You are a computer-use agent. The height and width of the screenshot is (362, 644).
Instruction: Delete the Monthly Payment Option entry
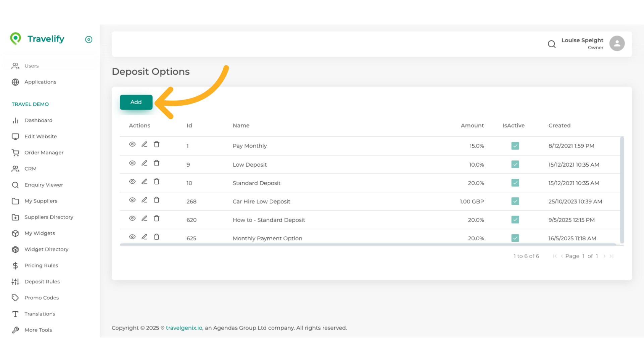[x=156, y=237]
